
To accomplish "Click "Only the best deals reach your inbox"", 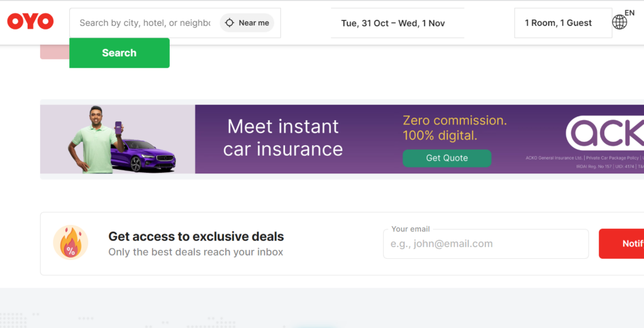I will [x=196, y=252].
